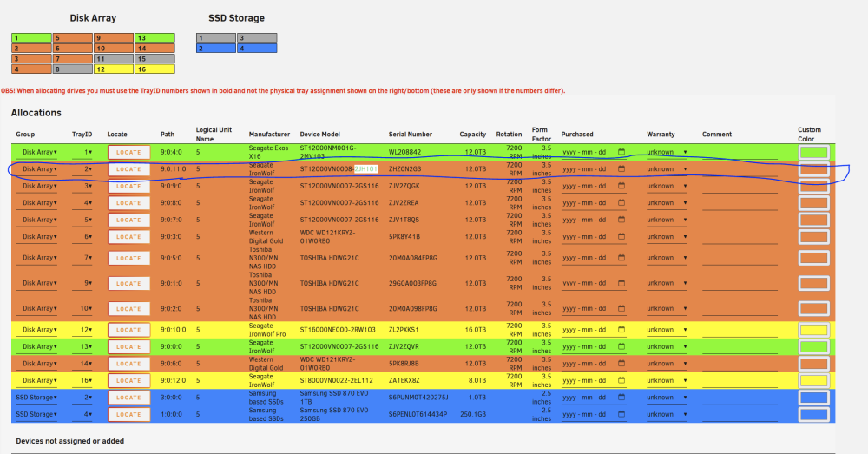The image size is (868, 454).
Task: Select Disk Array tray 1 slot
Action: click(x=31, y=37)
